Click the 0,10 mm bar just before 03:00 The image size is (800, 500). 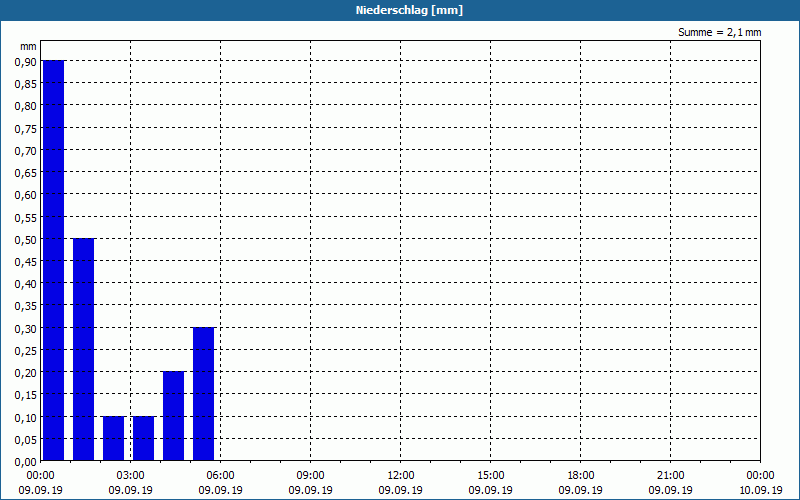tap(113, 438)
